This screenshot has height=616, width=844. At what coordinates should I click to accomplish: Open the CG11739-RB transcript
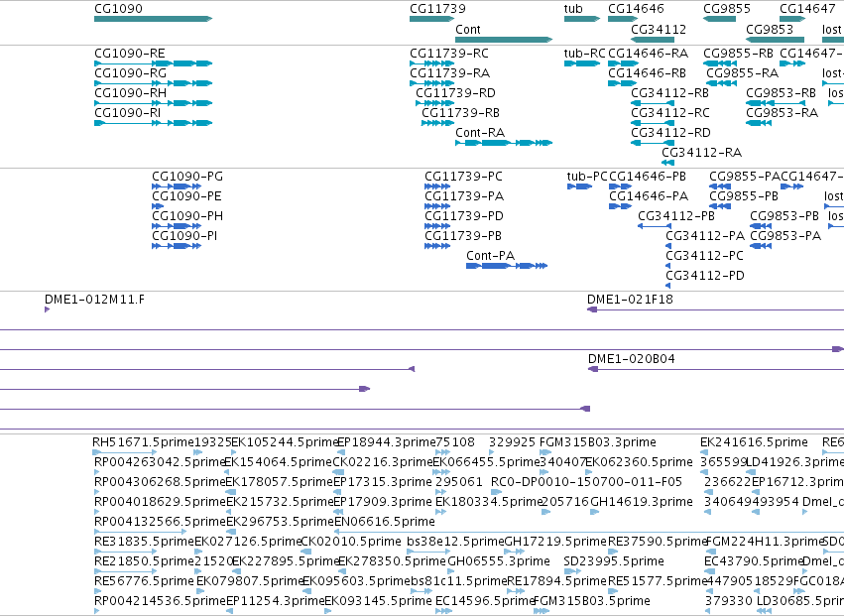437,123
